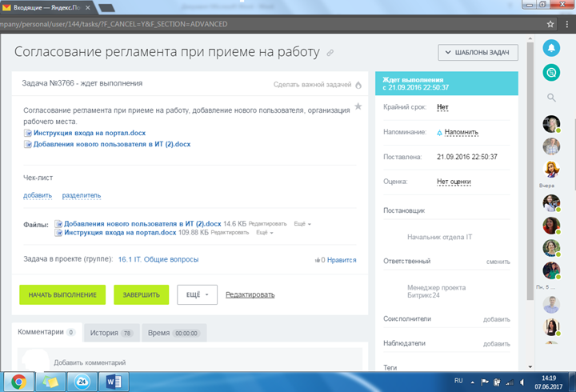The width and height of the screenshot is (576, 392).
Task: Click the Начать выполнение button
Action: coord(62,294)
